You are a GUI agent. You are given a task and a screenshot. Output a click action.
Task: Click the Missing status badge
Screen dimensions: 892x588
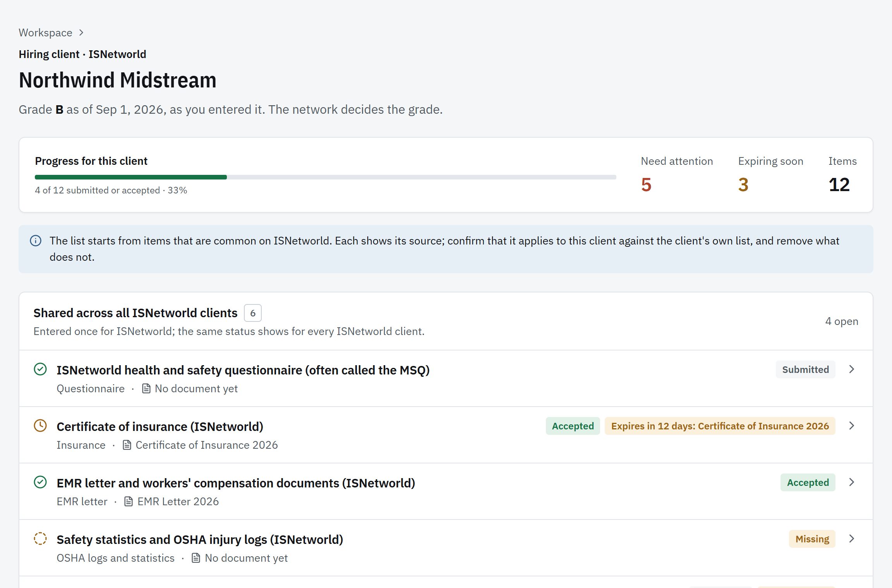(812, 539)
